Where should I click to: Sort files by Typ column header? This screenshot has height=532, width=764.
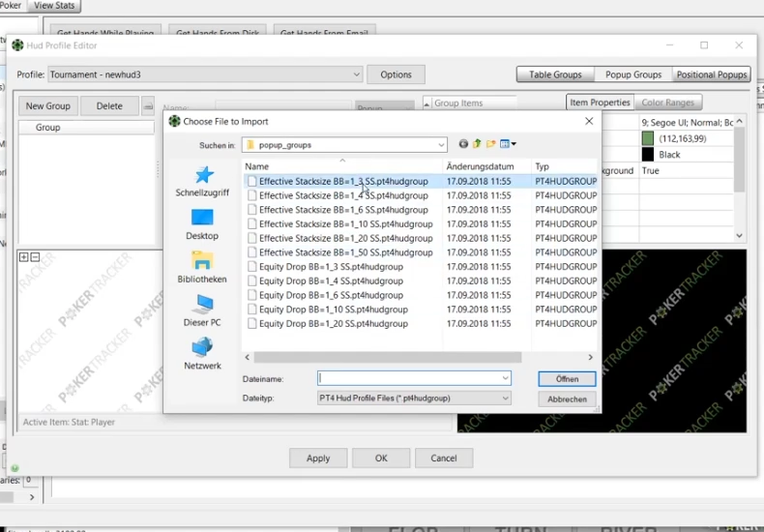[x=564, y=166]
